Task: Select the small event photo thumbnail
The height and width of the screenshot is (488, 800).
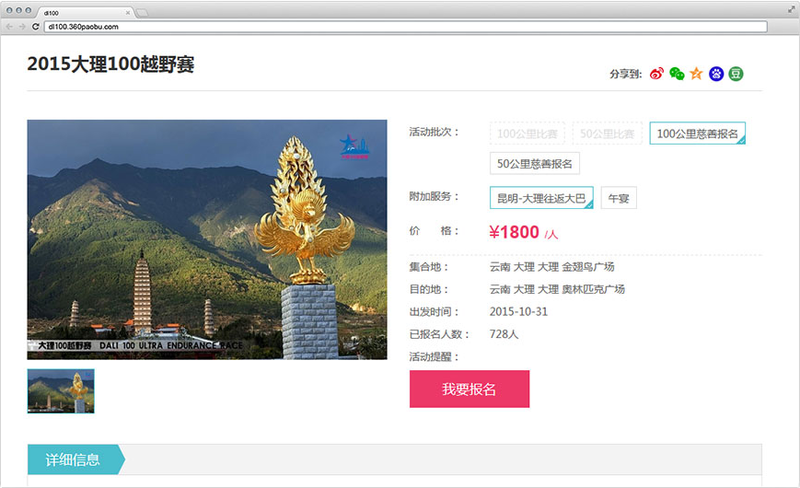Action: pos(61,391)
